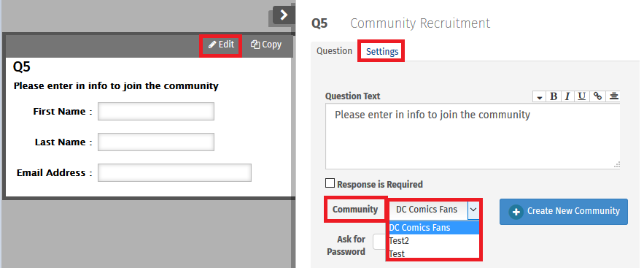The width and height of the screenshot is (644, 268).
Task: Enable the Response is Required checkbox
Action: [x=330, y=183]
